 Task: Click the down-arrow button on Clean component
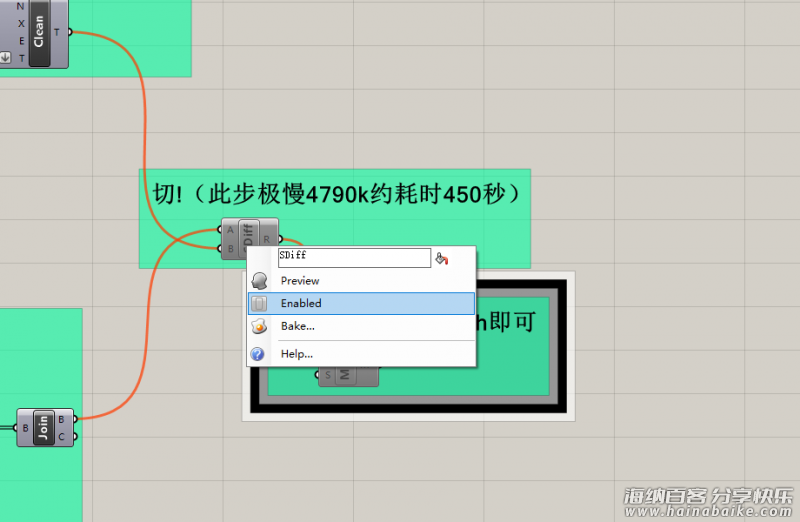(6, 58)
